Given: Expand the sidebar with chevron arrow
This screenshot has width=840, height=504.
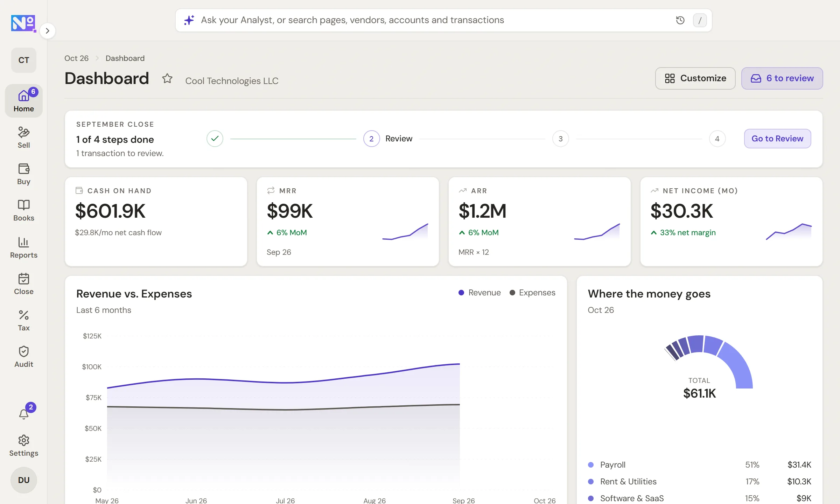Looking at the screenshot, I should (x=48, y=31).
